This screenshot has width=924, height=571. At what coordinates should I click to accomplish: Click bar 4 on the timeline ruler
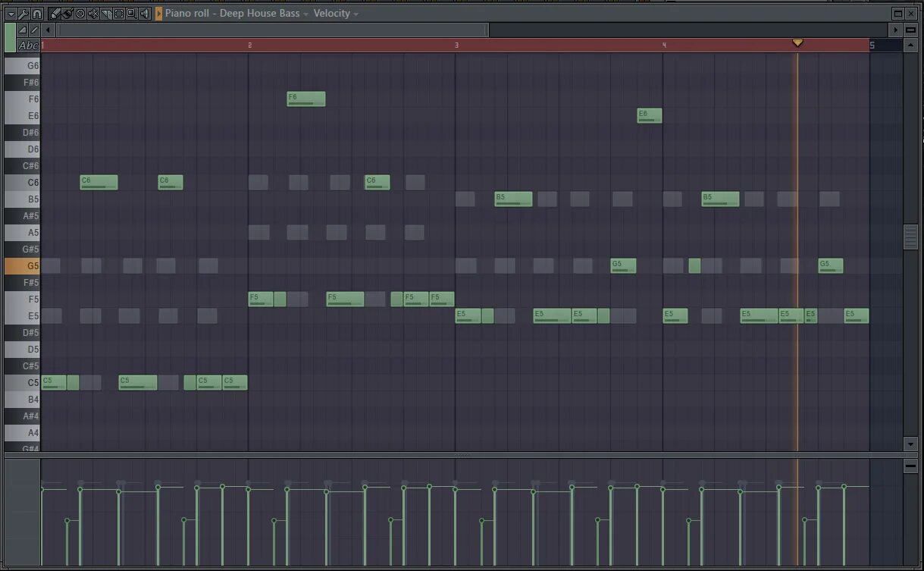pyautogui.click(x=664, y=45)
